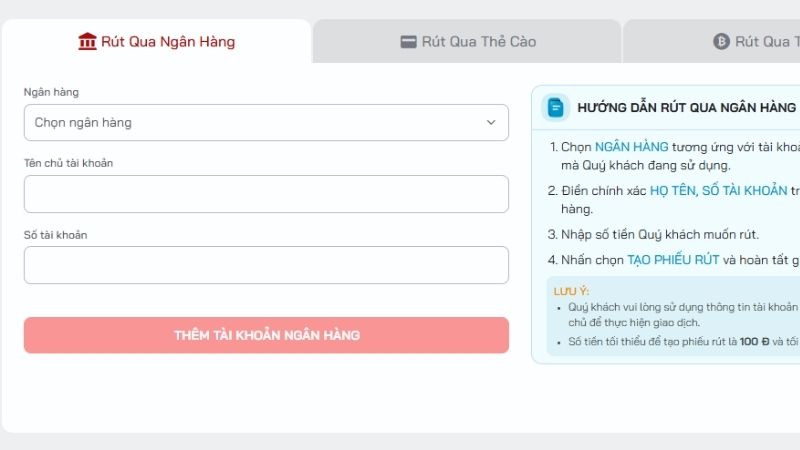Open the cut-off third withdrawal tab
800x450 pixels.
712,41
